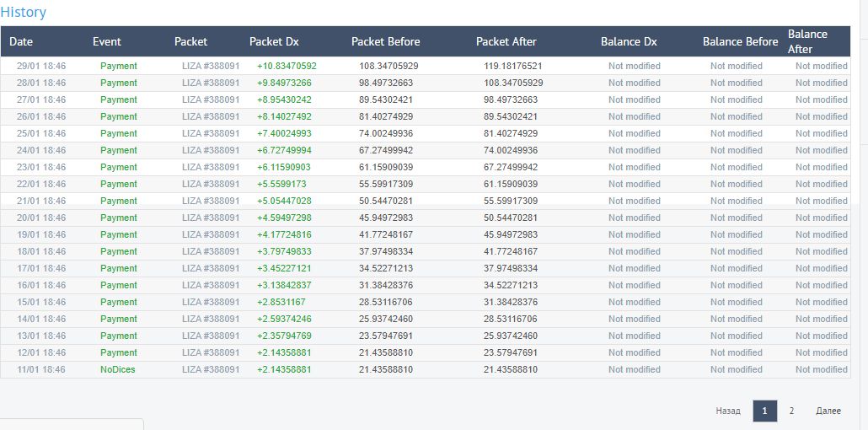Click Payment event in 29/01 row

click(x=119, y=66)
